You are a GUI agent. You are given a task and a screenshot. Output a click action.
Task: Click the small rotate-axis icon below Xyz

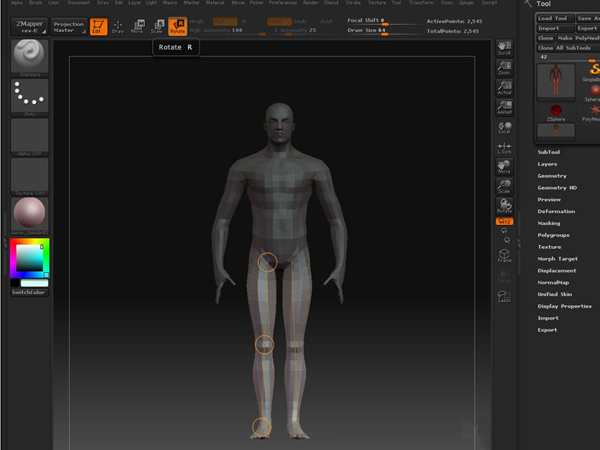coord(504,231)
